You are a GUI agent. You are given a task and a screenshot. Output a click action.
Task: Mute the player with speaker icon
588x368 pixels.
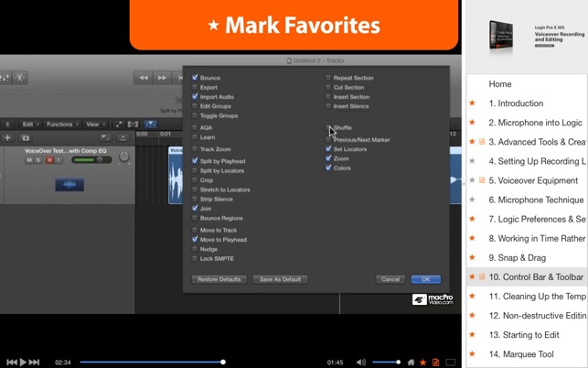tap(360, 362)
